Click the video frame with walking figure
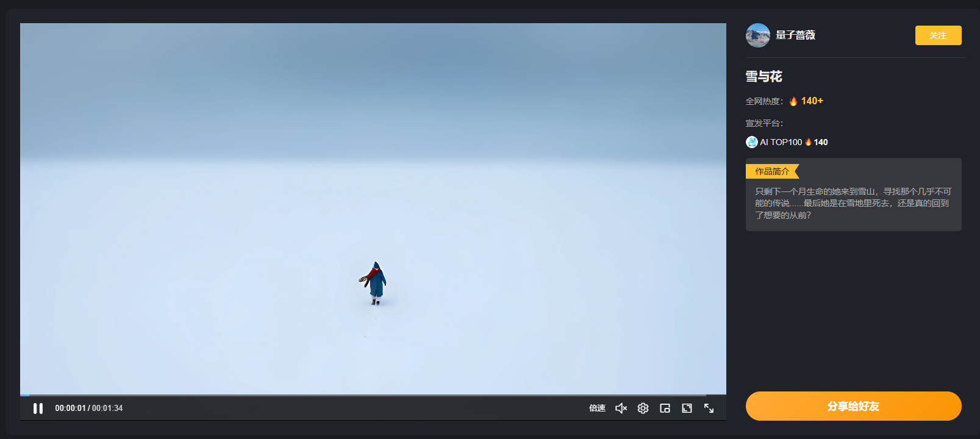980x439 pixels. (373, 209)
